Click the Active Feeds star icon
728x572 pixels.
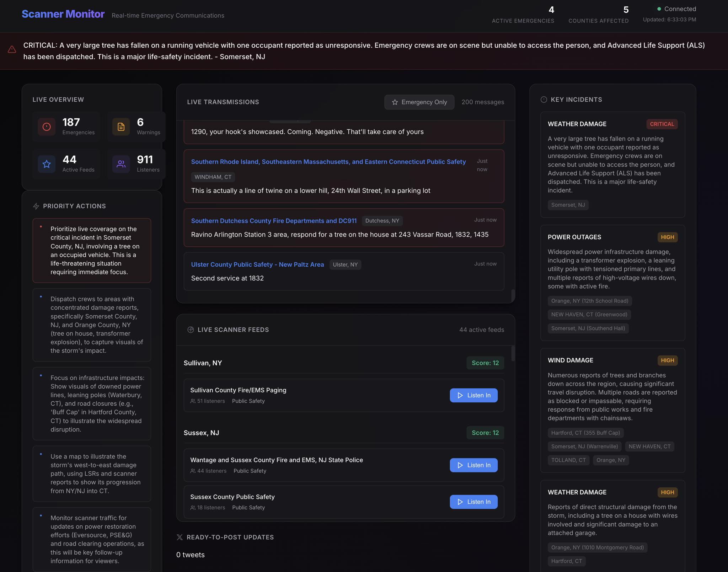47,164
